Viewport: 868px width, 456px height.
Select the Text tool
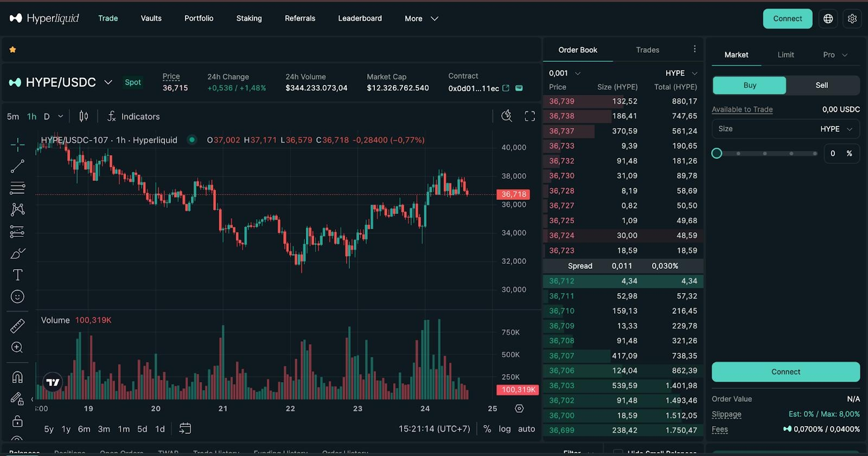(x=17, y=275)
